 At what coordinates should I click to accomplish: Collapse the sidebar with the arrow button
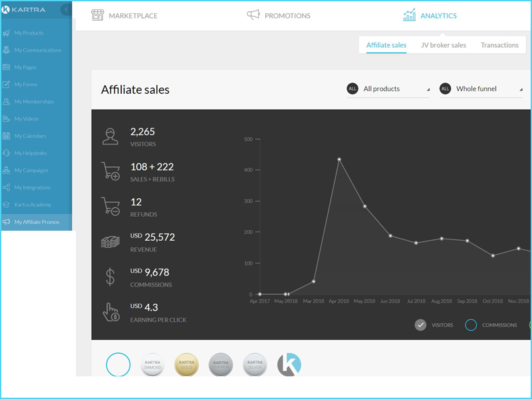66,10
